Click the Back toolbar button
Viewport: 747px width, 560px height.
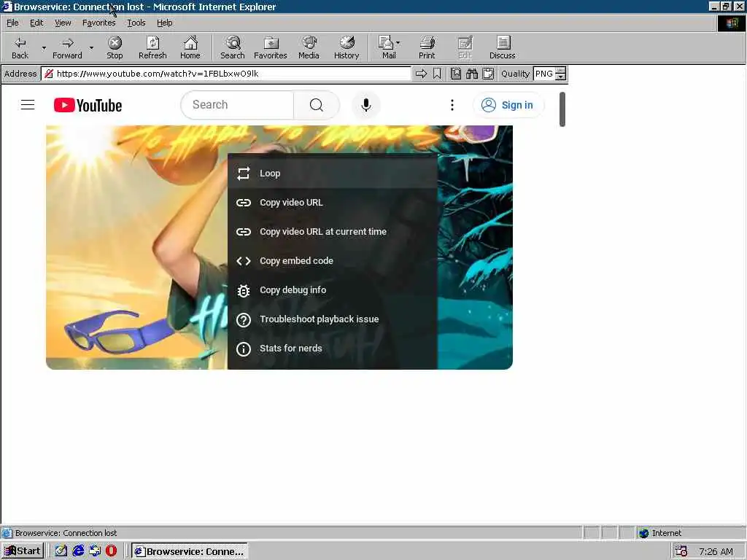[x=20, y=47]
